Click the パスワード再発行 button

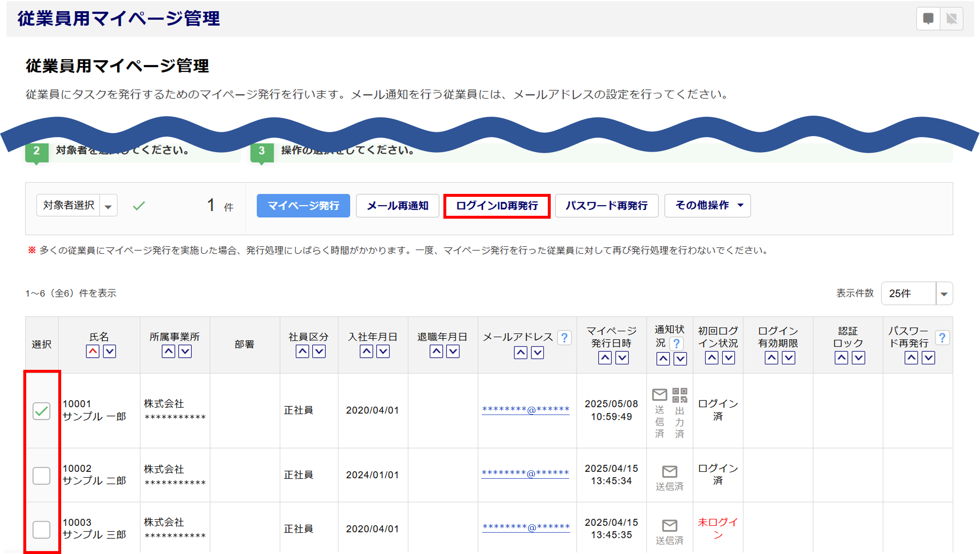pyautogui.click(x=607, y=206)
